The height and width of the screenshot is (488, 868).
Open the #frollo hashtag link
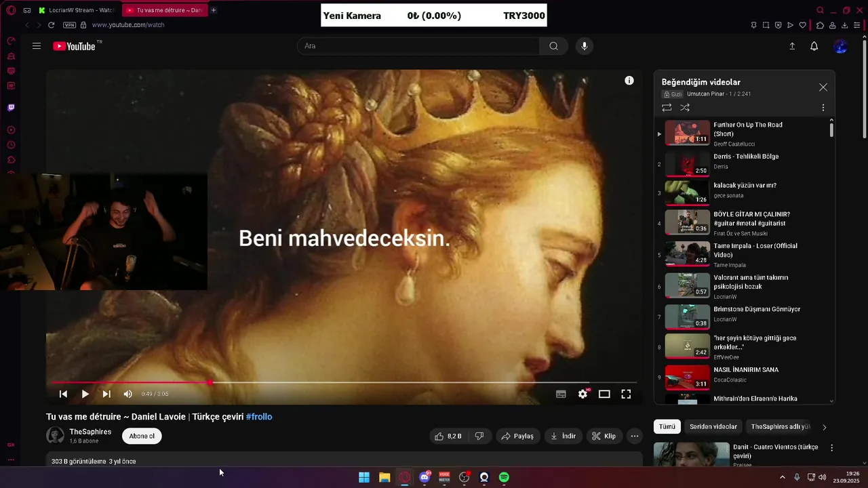click(x=259, y=417)
